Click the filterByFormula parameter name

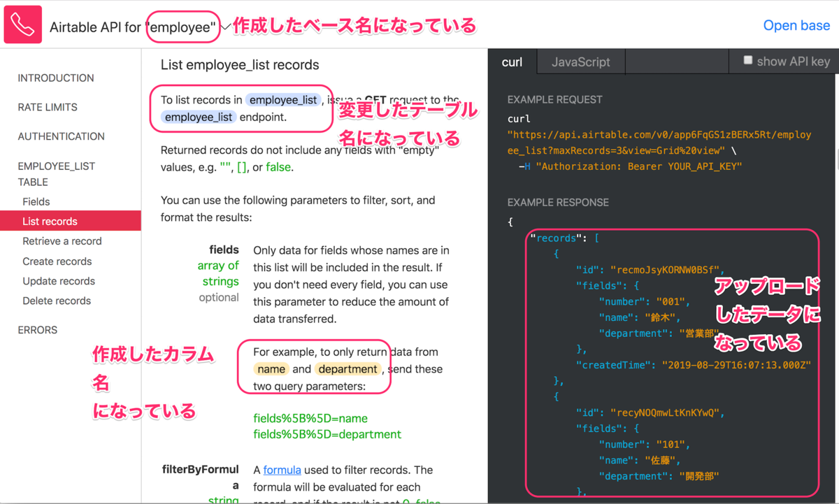(x=201, y=477)
